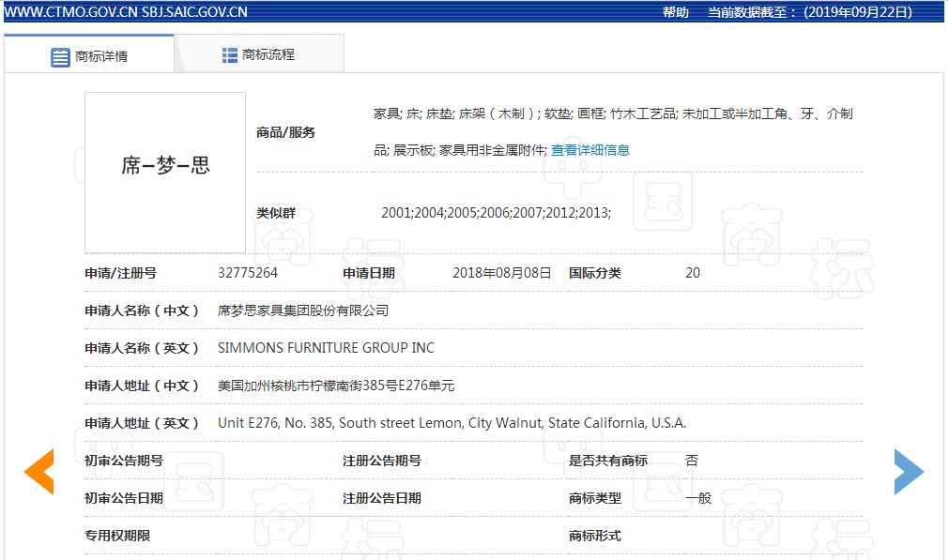Select application date 2018年08月08日
Viewport: 949px width, 560px height.
click(x=502, y=273)
